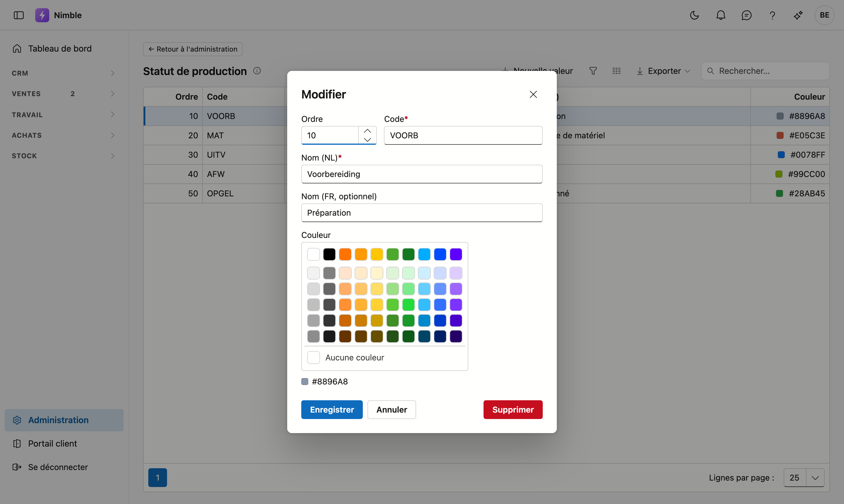Image resolution: width=844 pixels, height=504 pixels.
Task: Select the UITV row code cell
Action: click(243, 155)
